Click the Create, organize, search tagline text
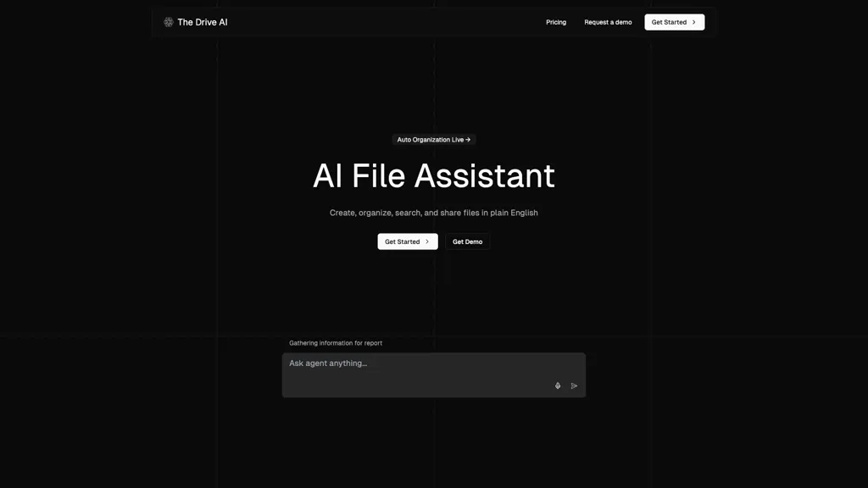 pos(433,213)
